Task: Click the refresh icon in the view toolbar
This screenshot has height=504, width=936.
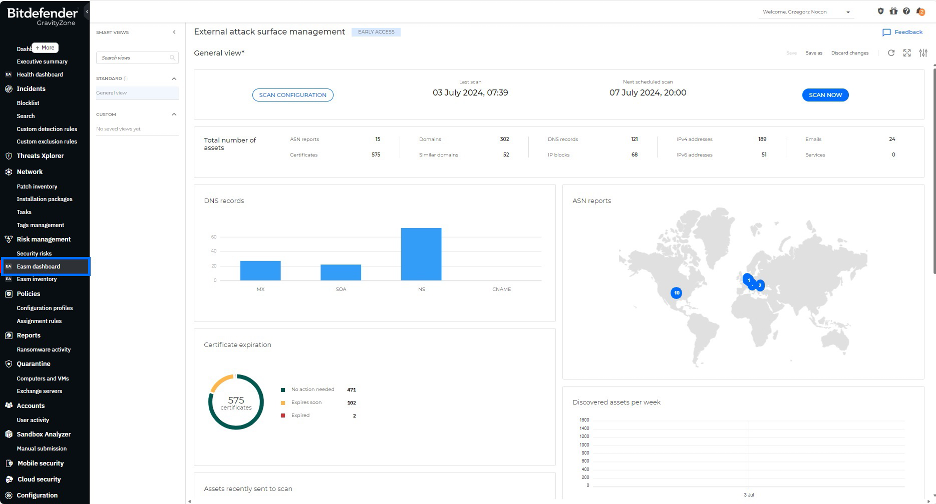Action: 891,52
